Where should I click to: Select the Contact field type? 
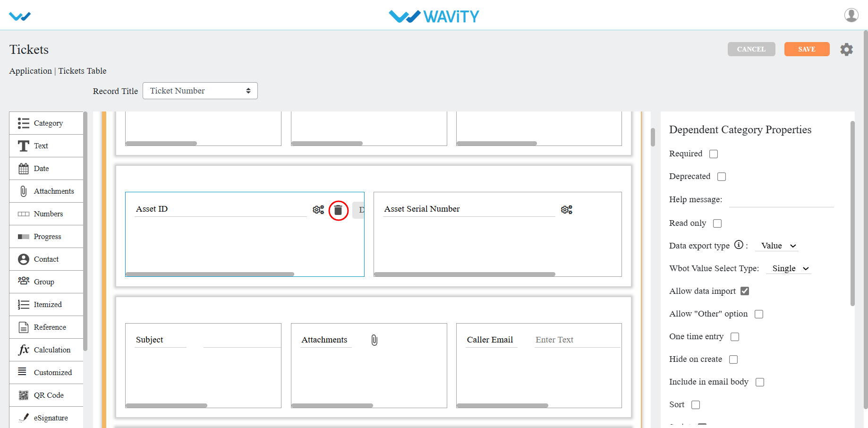click(46, 259)
